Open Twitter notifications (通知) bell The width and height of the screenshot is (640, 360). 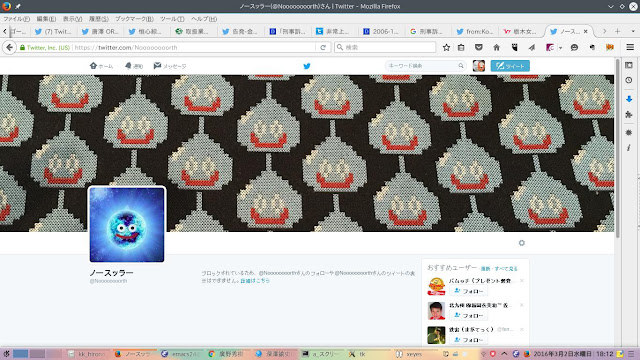coord(134,66)
